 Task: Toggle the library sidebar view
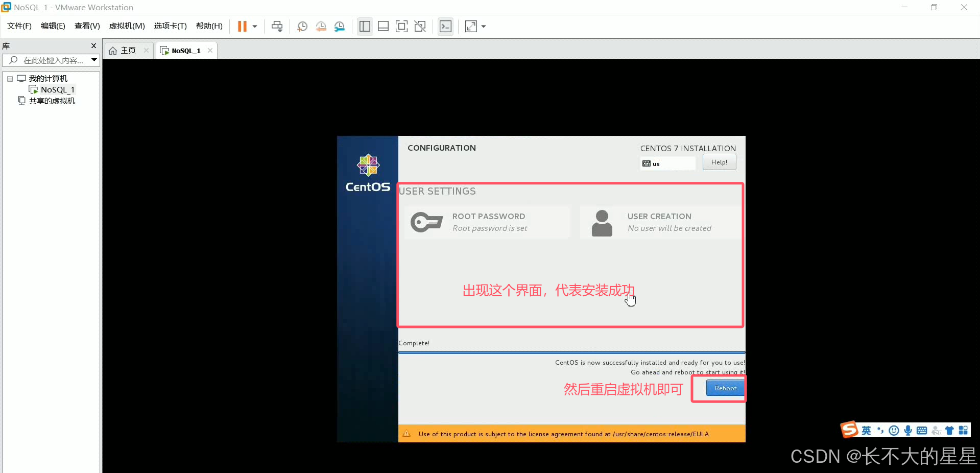click(x=365, y=27)
